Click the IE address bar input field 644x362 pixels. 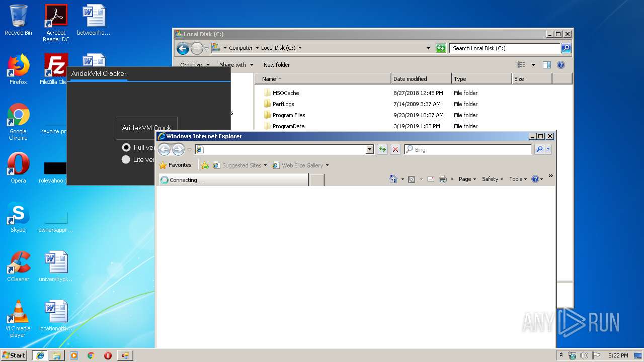284,149
